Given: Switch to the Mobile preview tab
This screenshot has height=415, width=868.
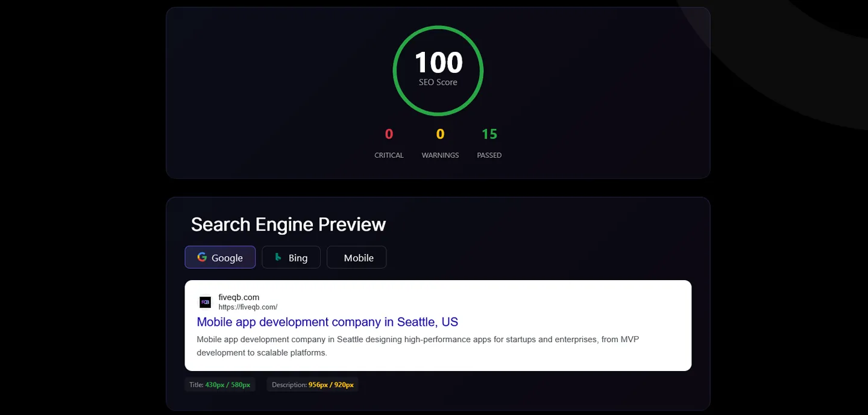Looking at the screenshot, I should tap(356, 257).
